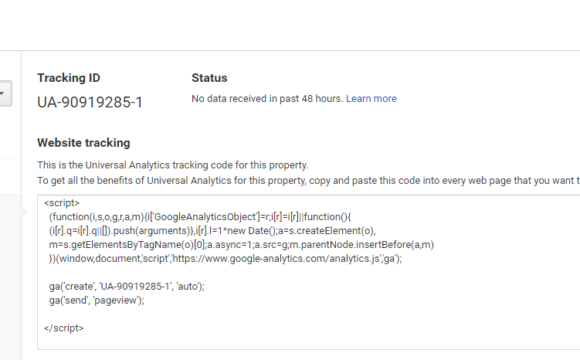Select the Status heading
The image size is (580, 360).
[209, 78]
